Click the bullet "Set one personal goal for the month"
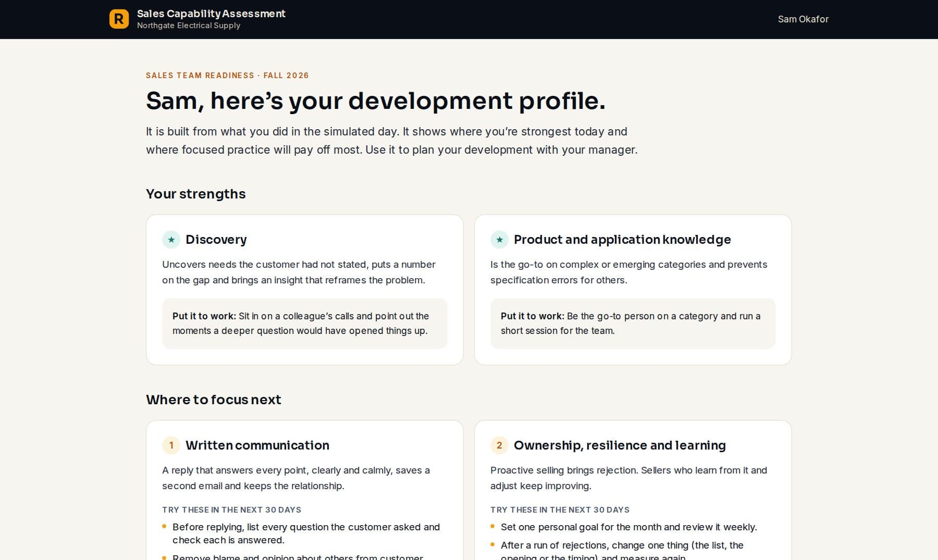Screen dimensions: 938x560 coord(628,527)
